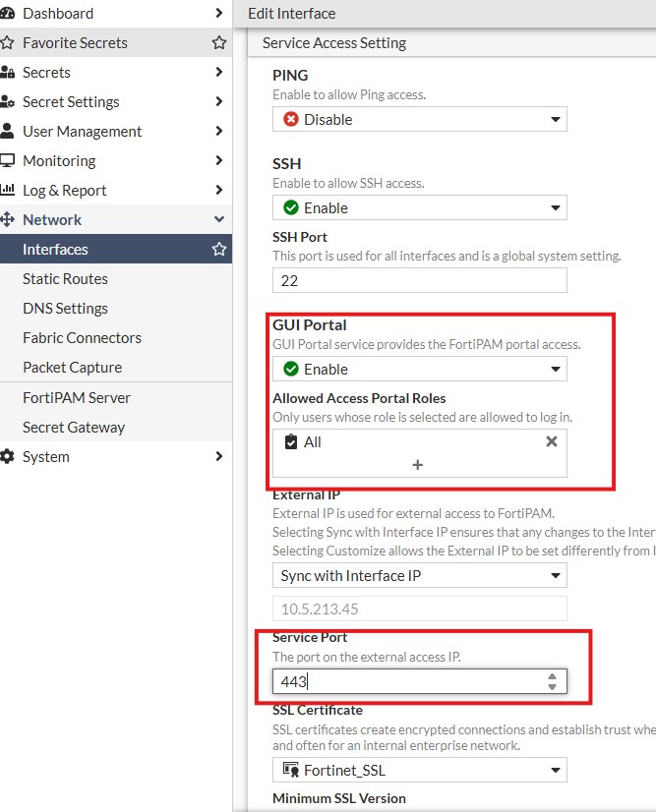Open the SSH Enable dropdown
The height and width of the screenshot is (812, 656).
pos(420,207)
